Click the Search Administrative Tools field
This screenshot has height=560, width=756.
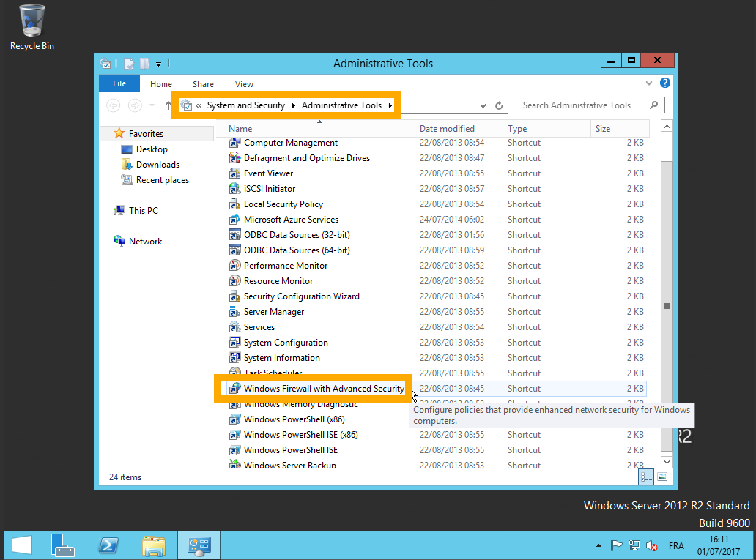590,105
